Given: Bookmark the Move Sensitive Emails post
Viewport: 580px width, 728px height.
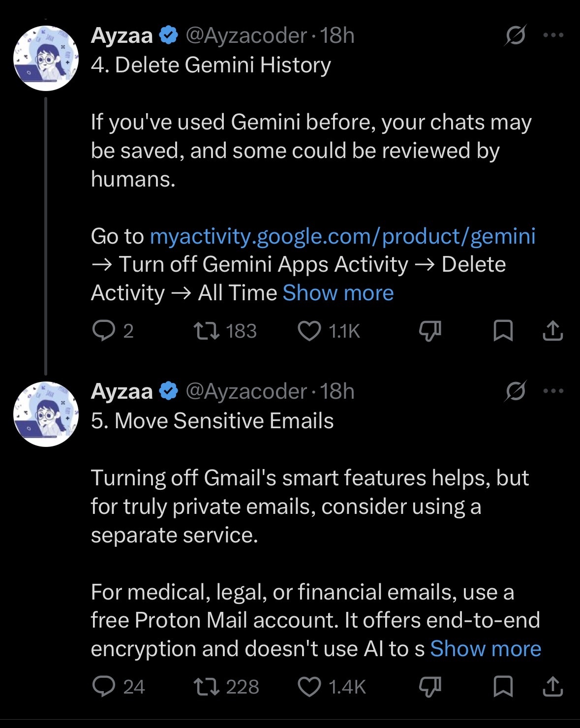Looking at the screenshot, I should (x=503, y=687).
